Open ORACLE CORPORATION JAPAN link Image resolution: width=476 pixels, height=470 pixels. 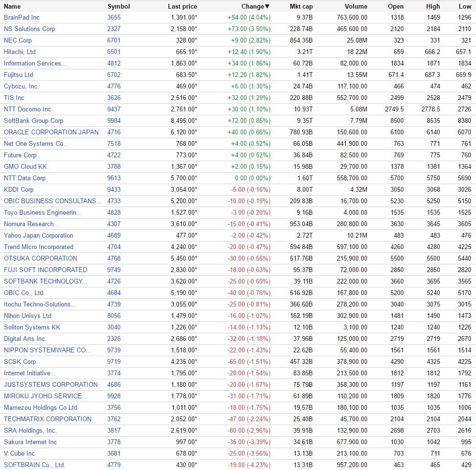(x=51, y=132)
